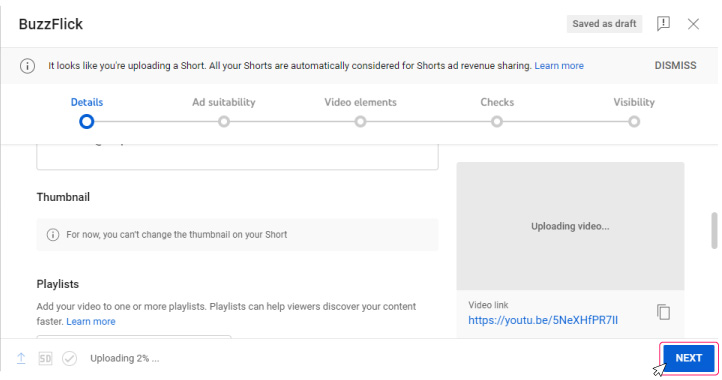Click the info icon in Shorts banner

[27, 66]
